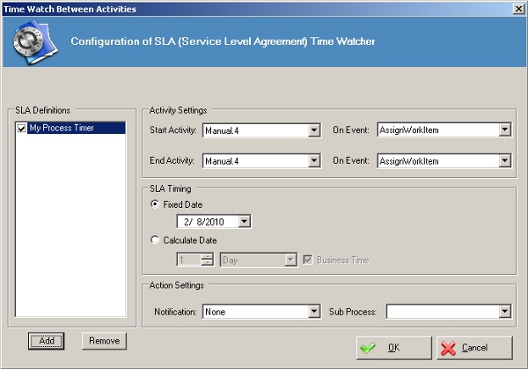Click the Add button
The height and width of the screenshot is (369, 528).
pos(46,341)
